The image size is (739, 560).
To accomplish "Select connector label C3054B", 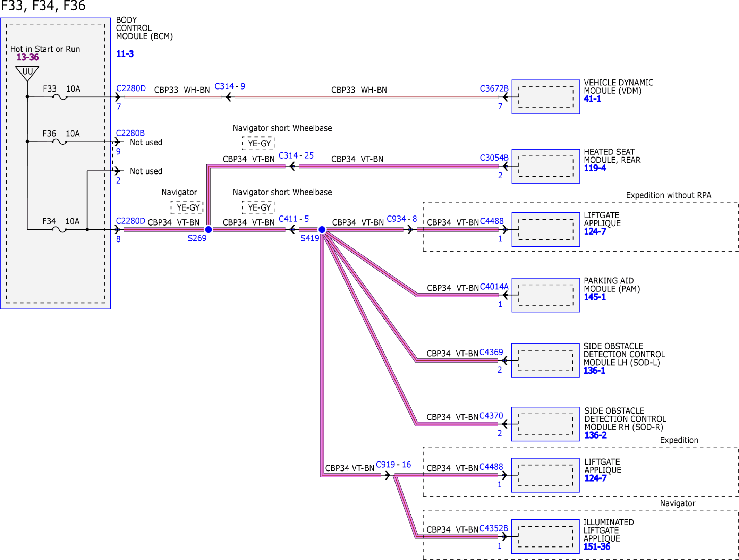I will click(494, 158).
